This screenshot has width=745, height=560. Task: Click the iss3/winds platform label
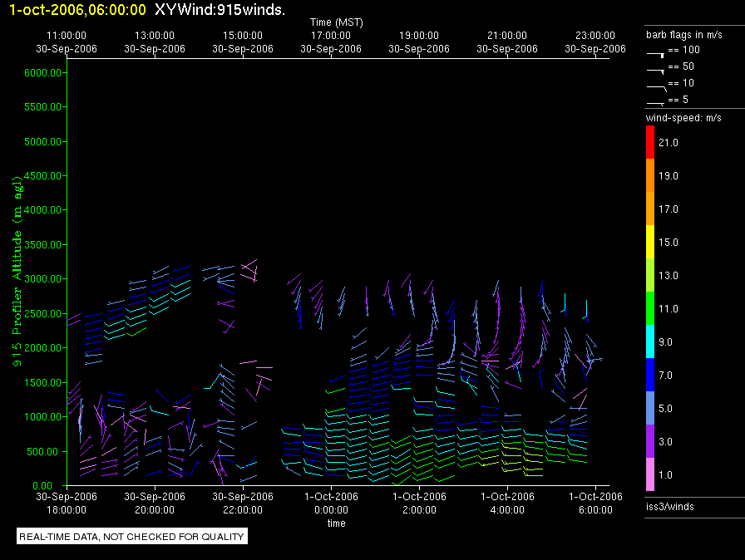pos(669,506)
